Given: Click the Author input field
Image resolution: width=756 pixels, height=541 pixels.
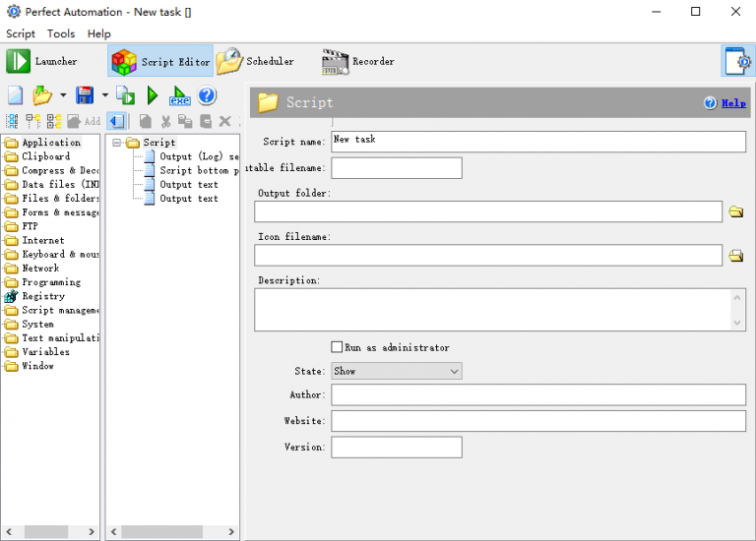Looking at the screenshot, I should pyautogui.click(x=538, y=395).
